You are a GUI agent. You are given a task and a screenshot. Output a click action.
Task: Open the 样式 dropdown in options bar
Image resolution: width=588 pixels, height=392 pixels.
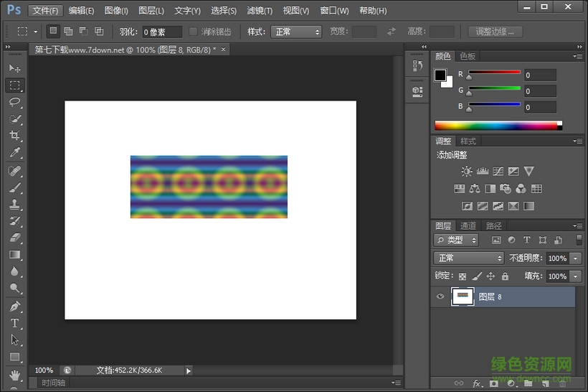click(297, 32)
